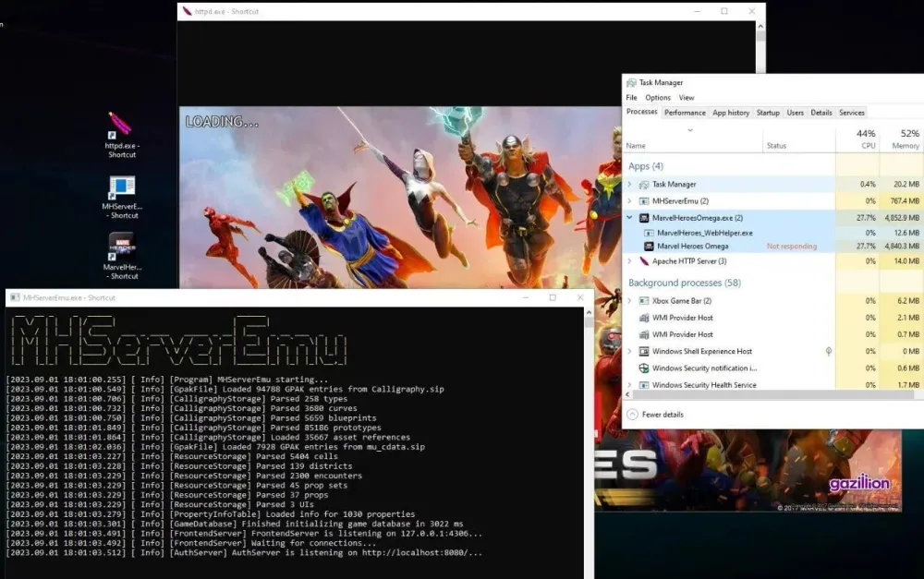This screenshot has height=579, width=924.
Task: Click the MarvelHeroes_WebHelper.exe process icon
Action: [x=648, y=233]
